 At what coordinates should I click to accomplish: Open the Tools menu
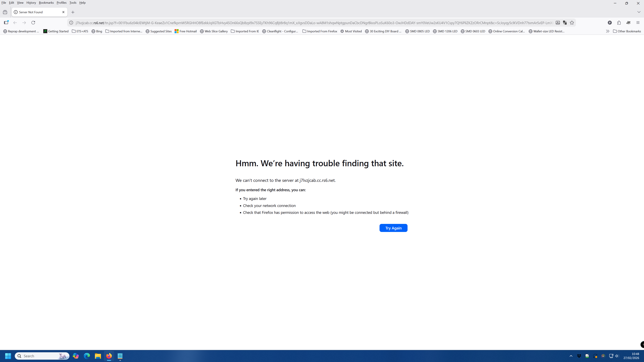[73, 3]
